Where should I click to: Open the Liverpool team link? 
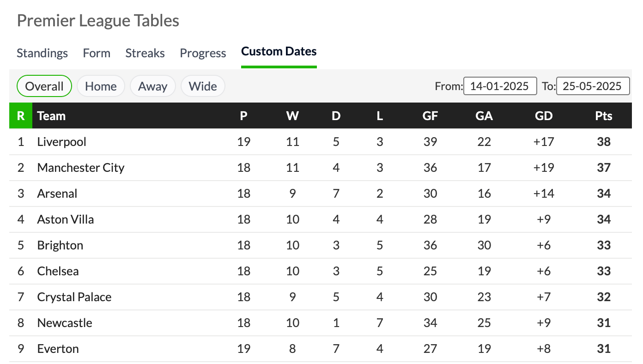point(62,142)
